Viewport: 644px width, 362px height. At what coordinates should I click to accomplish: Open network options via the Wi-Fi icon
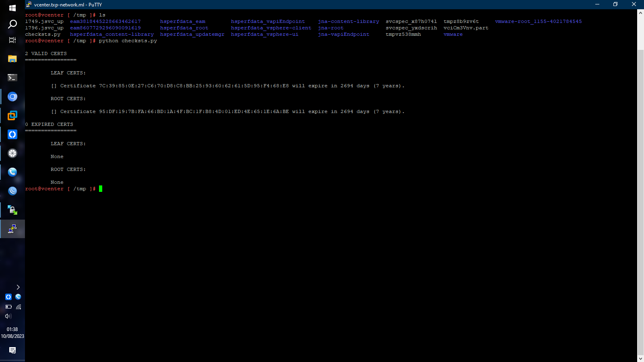pos(19,307)
